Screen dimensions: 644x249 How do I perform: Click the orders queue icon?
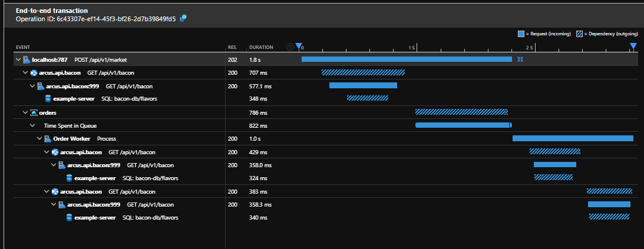pos(34,112)
